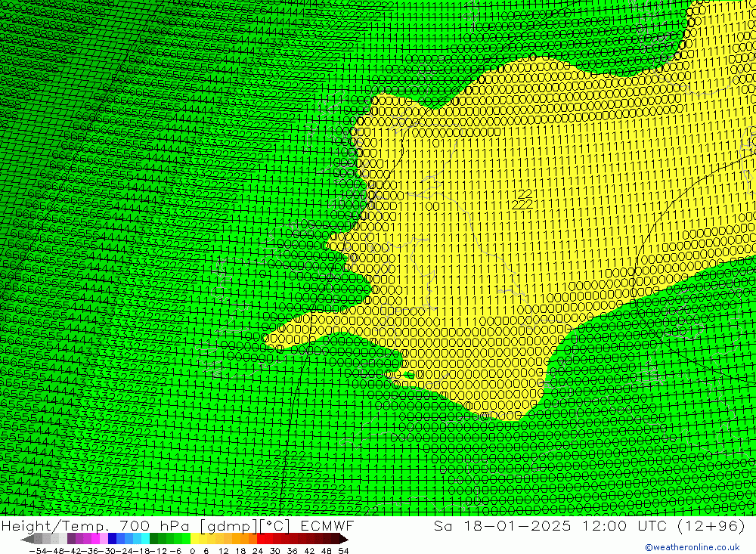Click the dark blue legend color swatch
Viewport: 756px width, 554px height.
tap(113, 539)
